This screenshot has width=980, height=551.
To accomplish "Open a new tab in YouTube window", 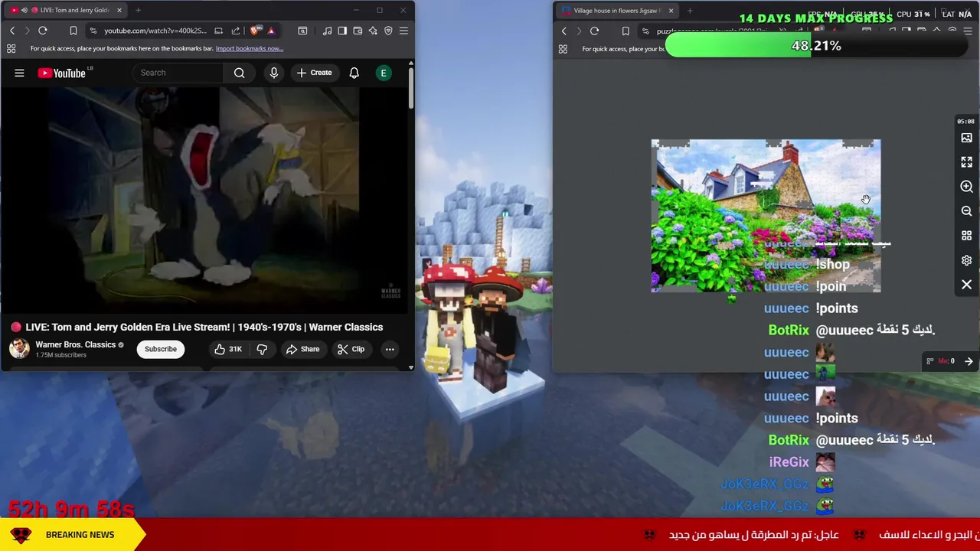I will [138, 10].
